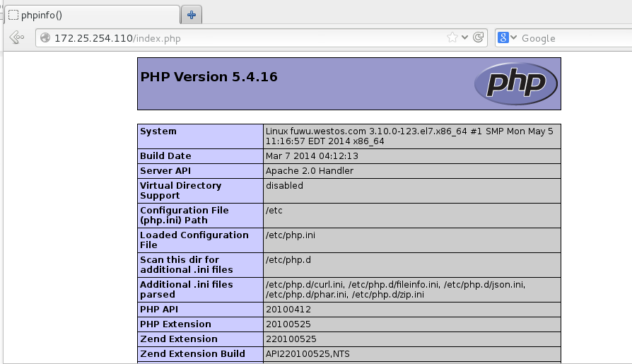Click the browser back arrow button
Screen dimensions: 632x364
[16, 37]
